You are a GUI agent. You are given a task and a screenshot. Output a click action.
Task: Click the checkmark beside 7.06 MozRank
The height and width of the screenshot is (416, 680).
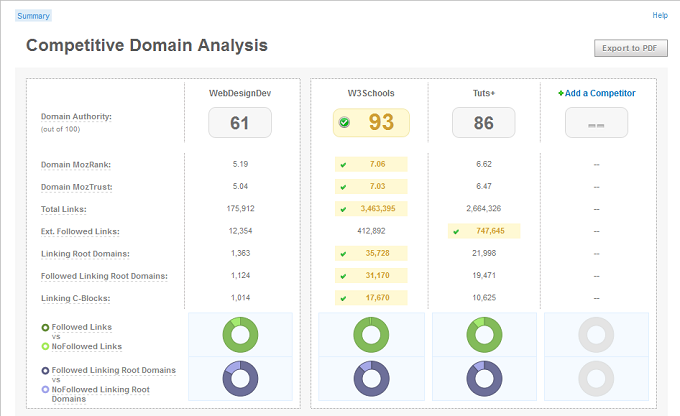(343, 165)
